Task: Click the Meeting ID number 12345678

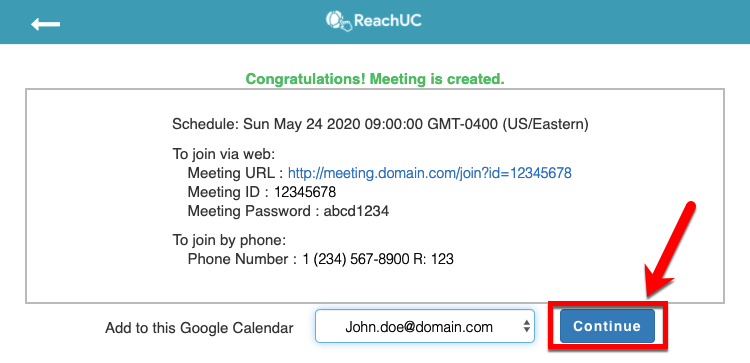Action: coord(305,192)
